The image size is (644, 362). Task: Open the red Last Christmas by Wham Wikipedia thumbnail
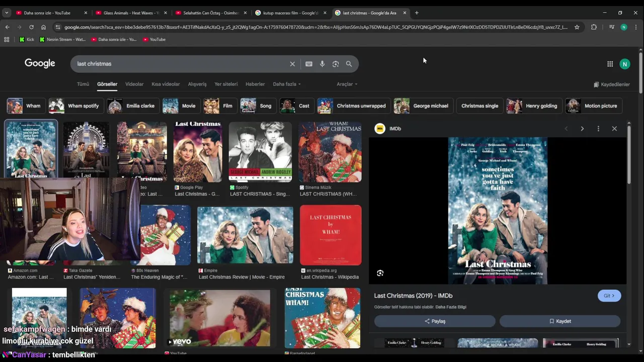(x=331, y=235)
